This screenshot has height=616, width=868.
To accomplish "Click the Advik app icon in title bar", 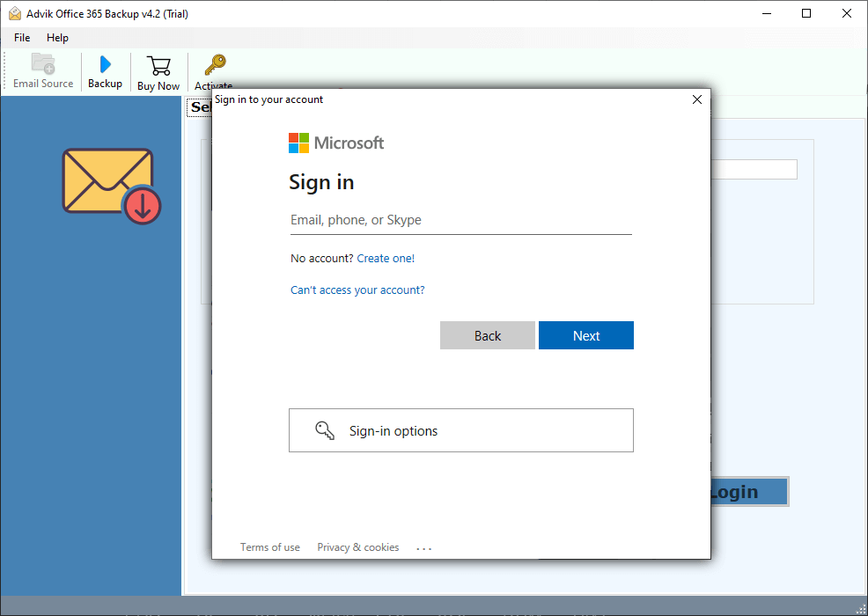I will (15, 13).
